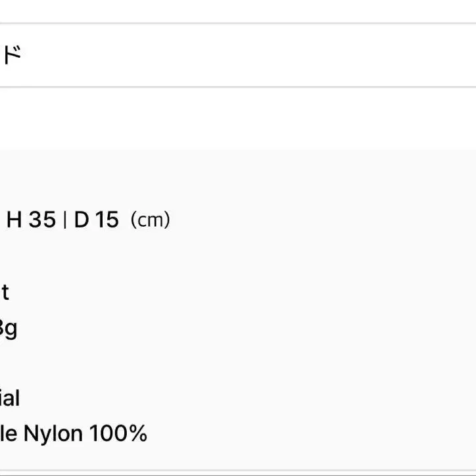Screen dimensions: 476x476
Task: Click the katakana ド text in row
Action: (x=11, y=55)
